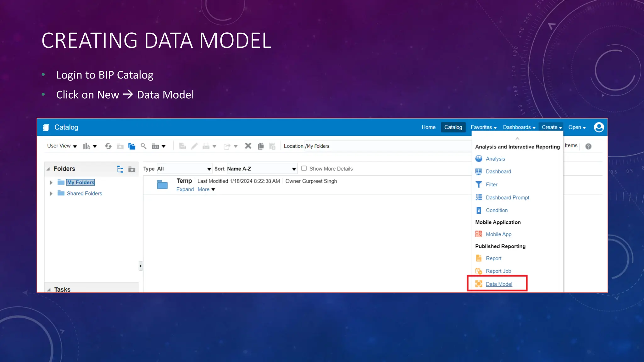Open the user profile avatar icon
Screen dimensions: 644x362
[599, 127]
